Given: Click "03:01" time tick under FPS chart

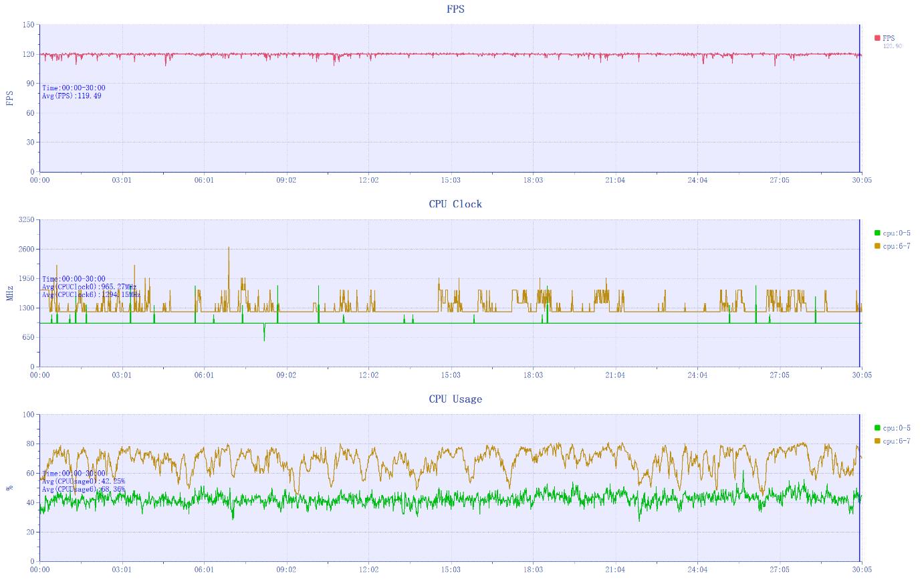Looking at the screenshot, I should pyautogui.click(x=122, y=180).
